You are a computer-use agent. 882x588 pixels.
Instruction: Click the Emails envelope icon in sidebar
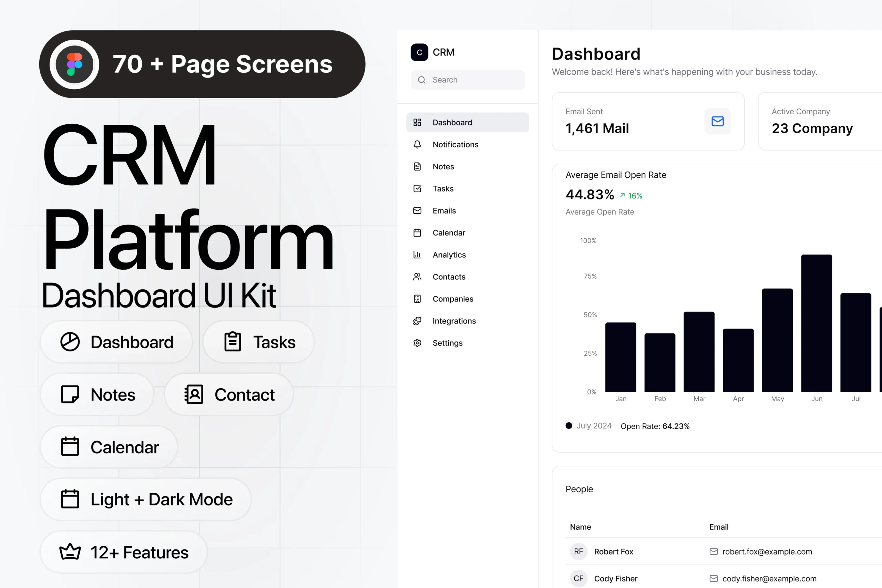coord(417,210)
